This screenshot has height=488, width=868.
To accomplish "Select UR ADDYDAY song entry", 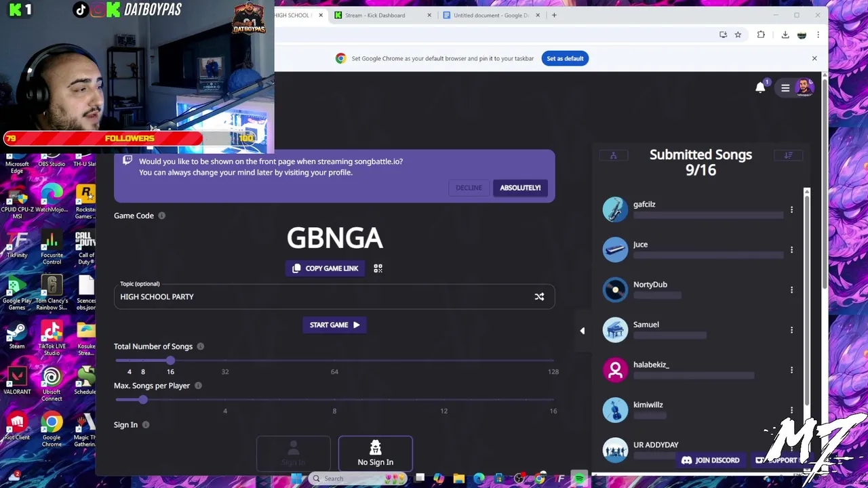I will [x=698, y=449].
